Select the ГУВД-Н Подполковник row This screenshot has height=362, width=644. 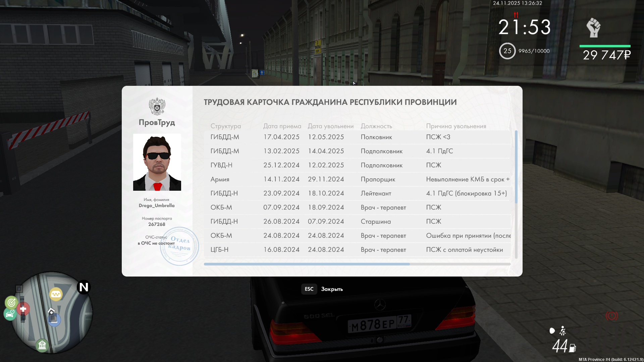pyautogui.click(x=357, y=165)
